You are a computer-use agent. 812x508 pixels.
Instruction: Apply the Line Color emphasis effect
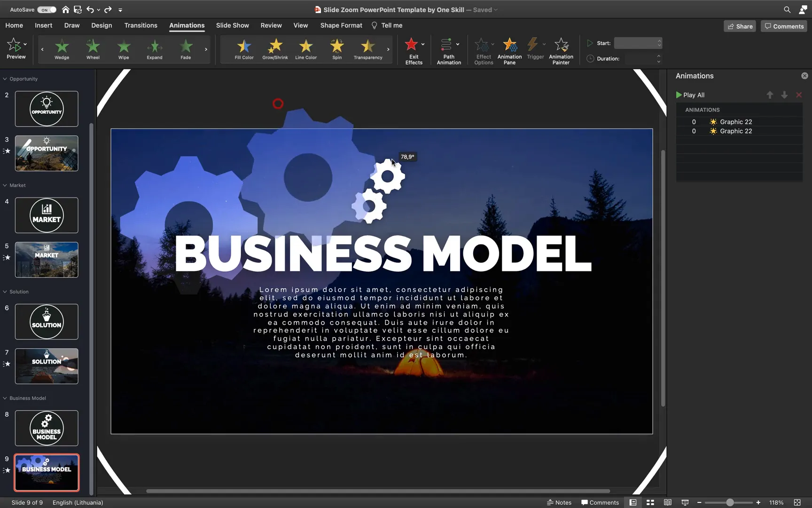[x=306, y=49]
